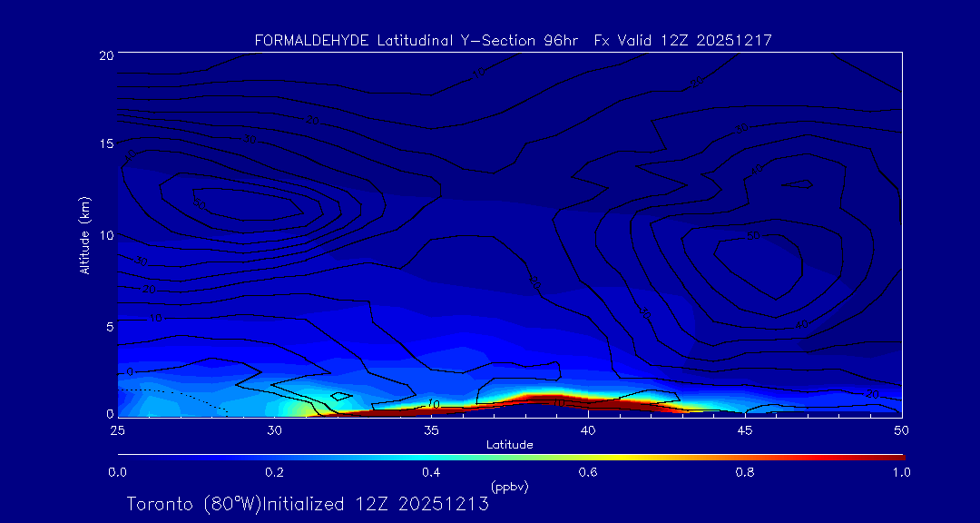
Task: Select the colorbar value 0.4
Action: pos(431,472)
